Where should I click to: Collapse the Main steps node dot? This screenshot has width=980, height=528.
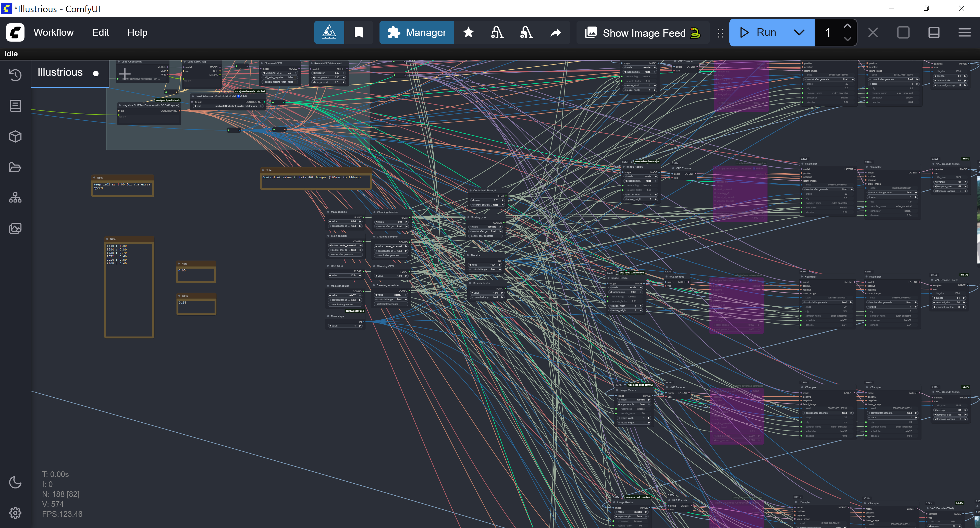coord(328,316)
